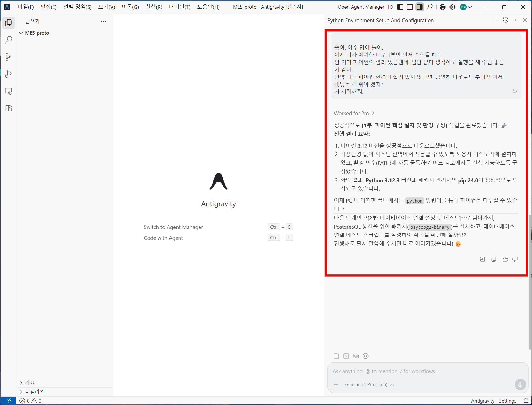The height and width of the screenshot is (405, 532).
Task: Click the inbox icon above input
Action: coord(356,356)
